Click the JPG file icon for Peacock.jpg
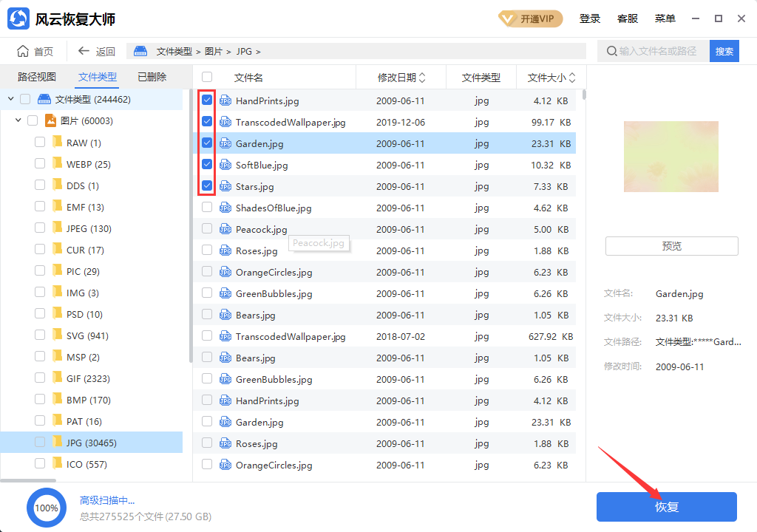This screenshot has height=532, width=757. coord(226,230)
